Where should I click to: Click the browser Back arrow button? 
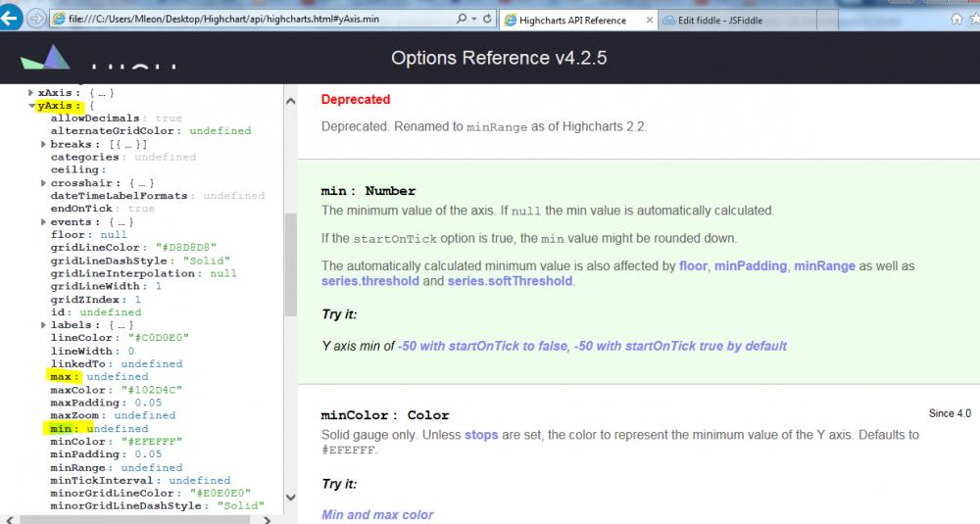(x=10, y=18)
